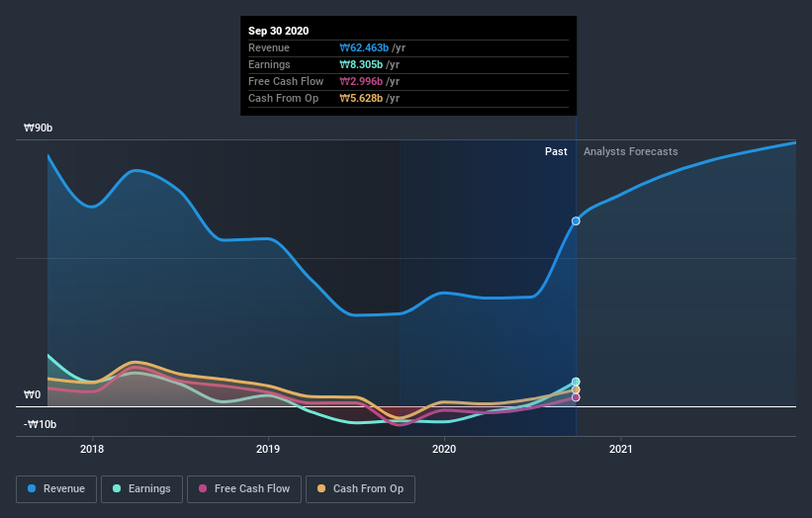The width and height of the screenshot is (812, 518).
Task: Click the ₩62.463b revenue value
Action: pyautogui.click(x=364, y=47)
